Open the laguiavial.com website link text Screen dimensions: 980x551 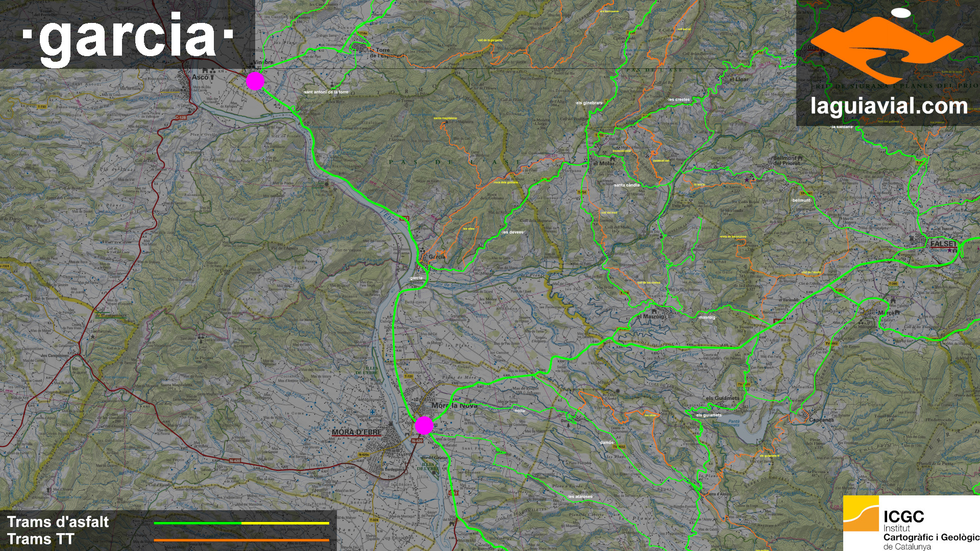[x=889, y=107]
